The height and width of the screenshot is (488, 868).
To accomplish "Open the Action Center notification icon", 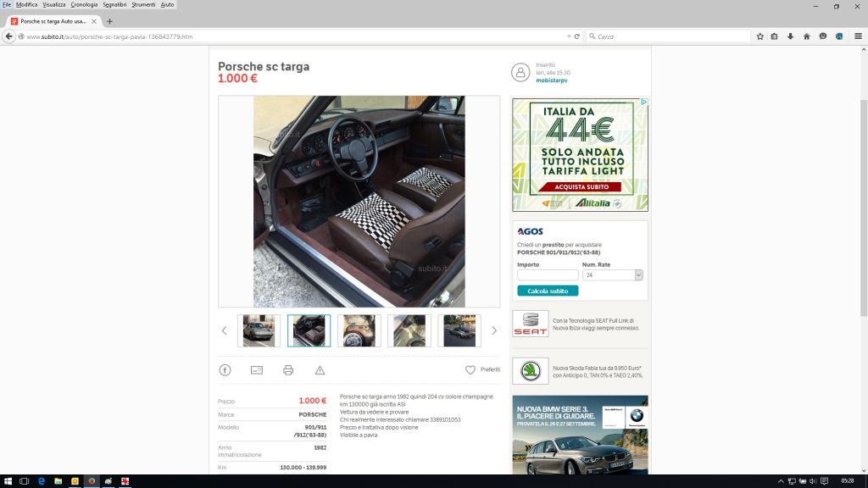I will point(824,481).
